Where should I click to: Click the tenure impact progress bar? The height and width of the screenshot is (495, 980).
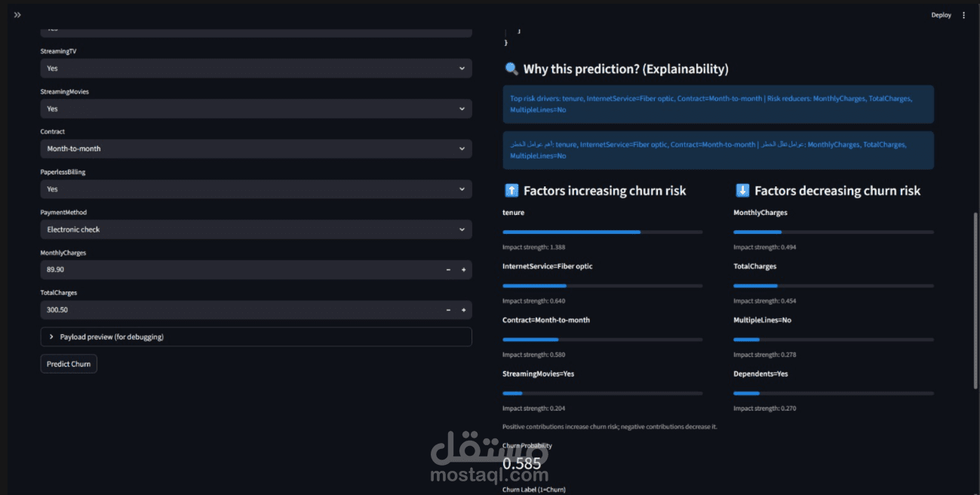[603, 232]
